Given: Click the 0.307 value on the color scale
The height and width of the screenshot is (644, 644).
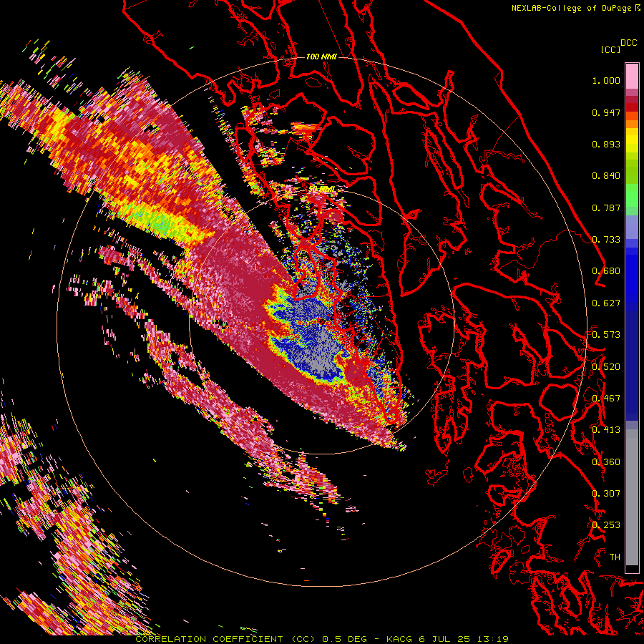Looking at the screenshot, I should click(x=606, y=494).
